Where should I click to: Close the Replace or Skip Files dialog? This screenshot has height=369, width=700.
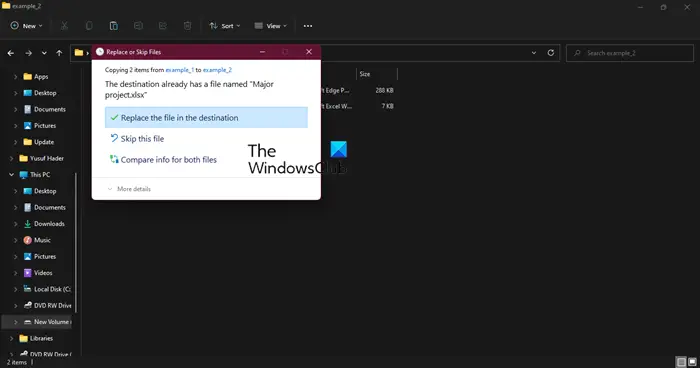tap(309, 52)
